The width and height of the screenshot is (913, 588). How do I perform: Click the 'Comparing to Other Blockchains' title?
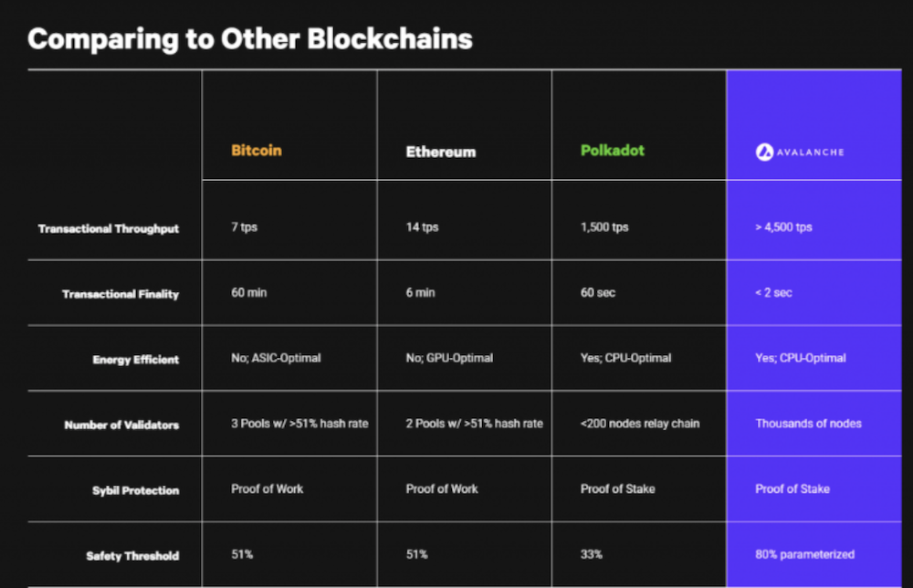[x=250, y=39]
